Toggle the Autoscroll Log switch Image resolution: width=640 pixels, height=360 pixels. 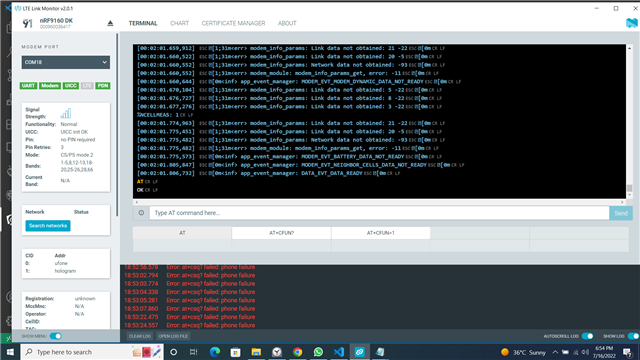pyautogui.click(x=587, y=336)
